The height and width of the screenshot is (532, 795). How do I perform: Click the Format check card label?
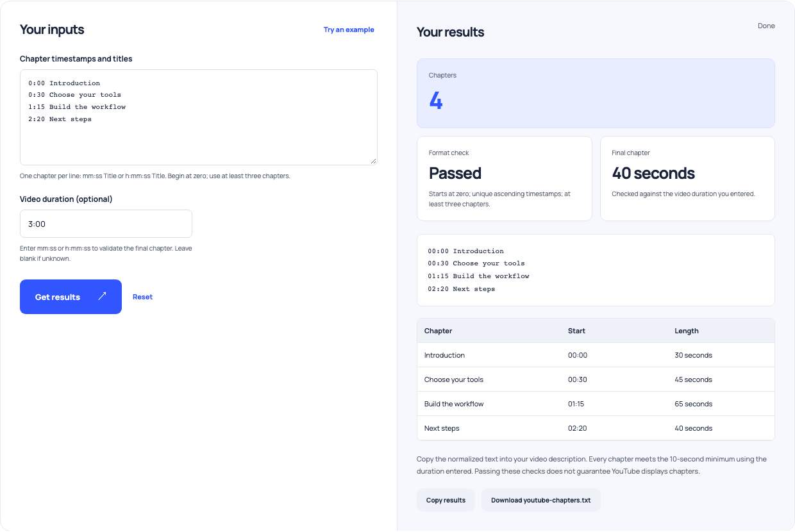[449, 153]
